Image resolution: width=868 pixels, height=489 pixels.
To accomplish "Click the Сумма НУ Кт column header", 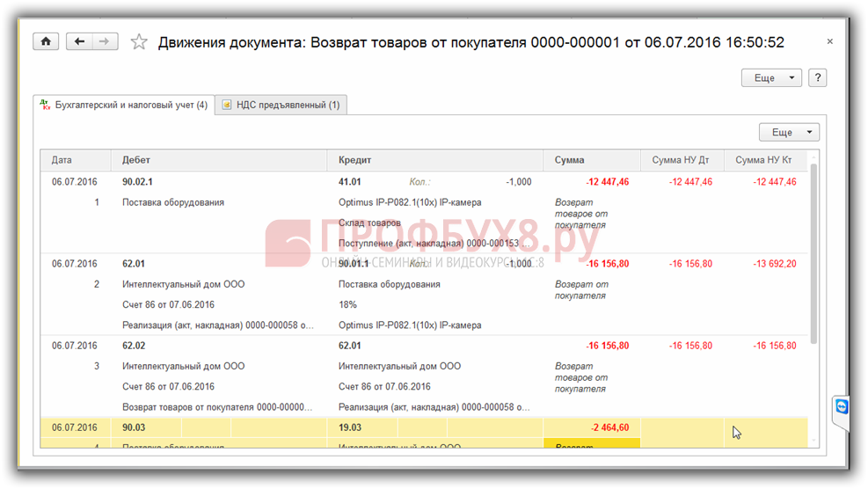I will click(764, 160).
